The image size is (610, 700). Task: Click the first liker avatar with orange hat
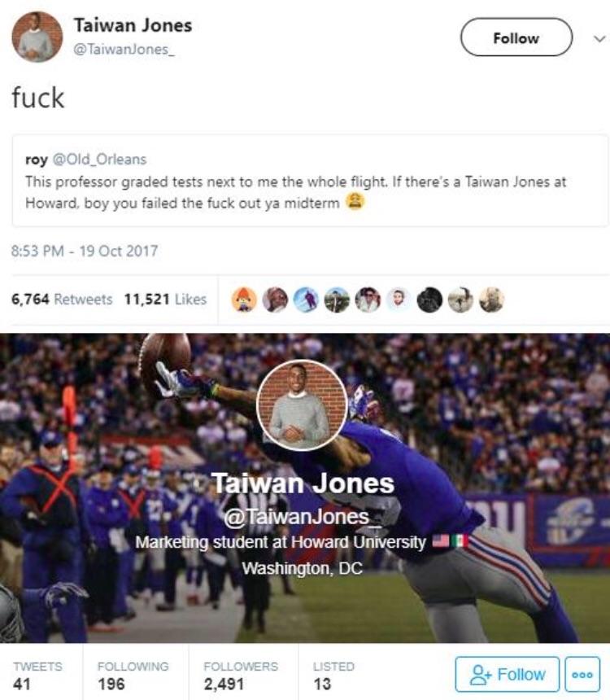(x=246, y=300)
